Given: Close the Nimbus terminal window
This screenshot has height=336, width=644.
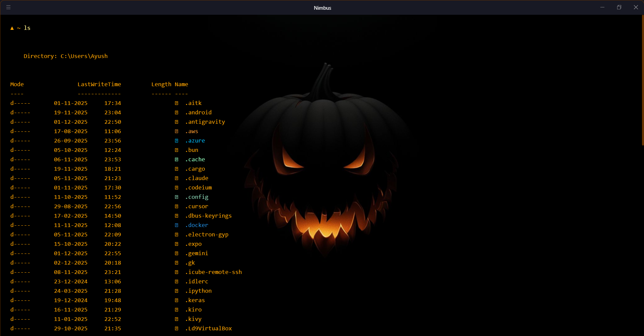Looking at the screenshot, I should click(x=636, y=7).
